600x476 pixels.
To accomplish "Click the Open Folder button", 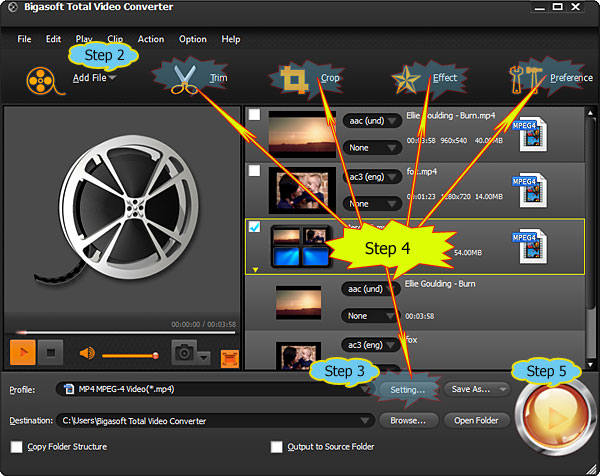I will [477, 421].
